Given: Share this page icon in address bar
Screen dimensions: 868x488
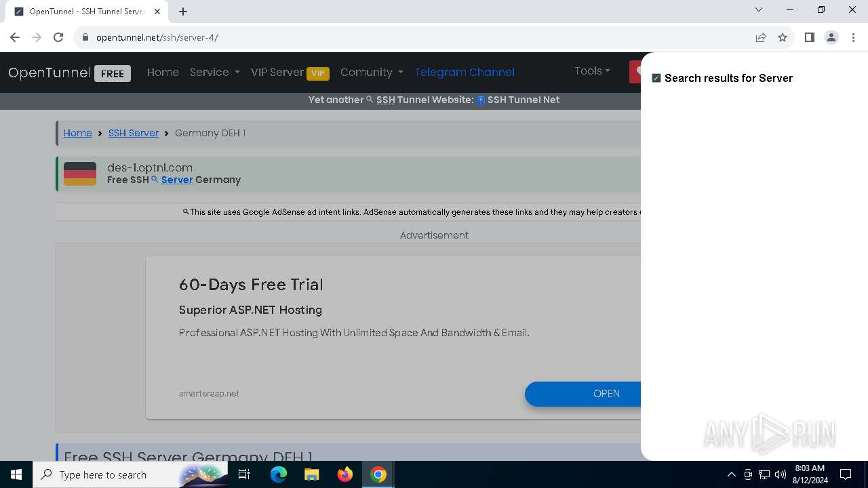Looking at the screenshot, I should (x=761, y=37).
